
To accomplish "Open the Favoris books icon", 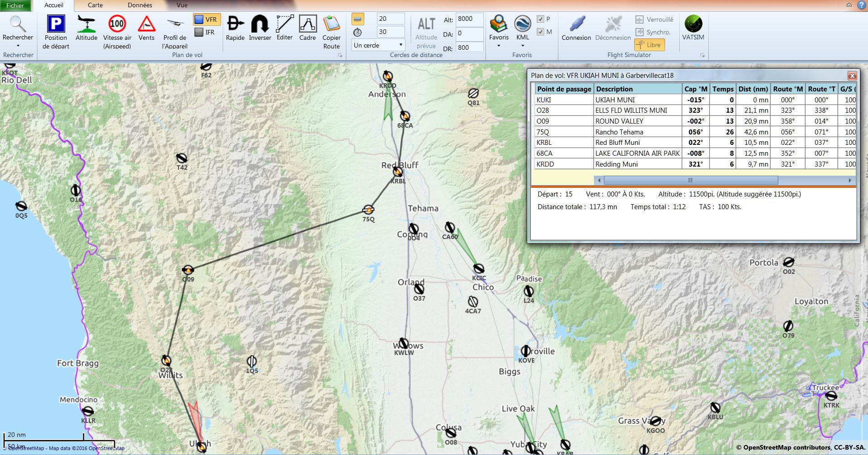I will pos(499,24).
